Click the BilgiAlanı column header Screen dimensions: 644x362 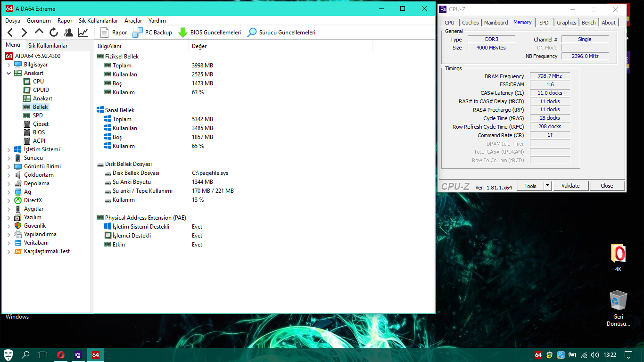[x=141, y=46]
